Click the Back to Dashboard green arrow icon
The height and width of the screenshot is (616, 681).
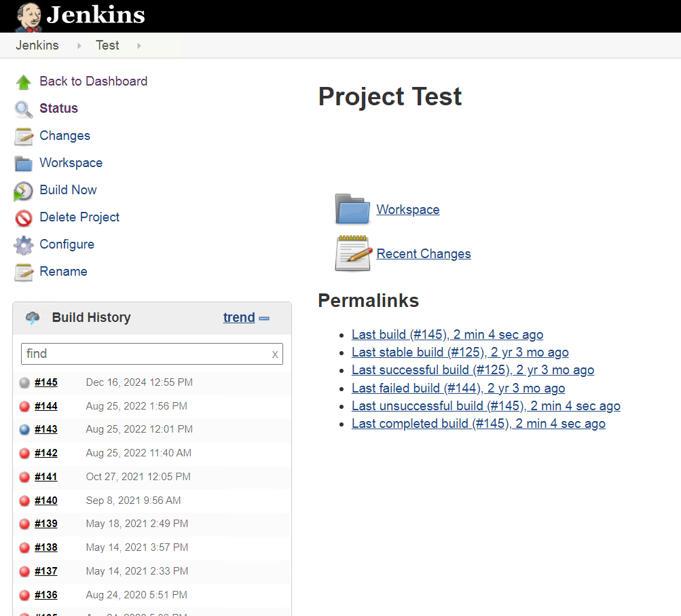pos(23,82)
